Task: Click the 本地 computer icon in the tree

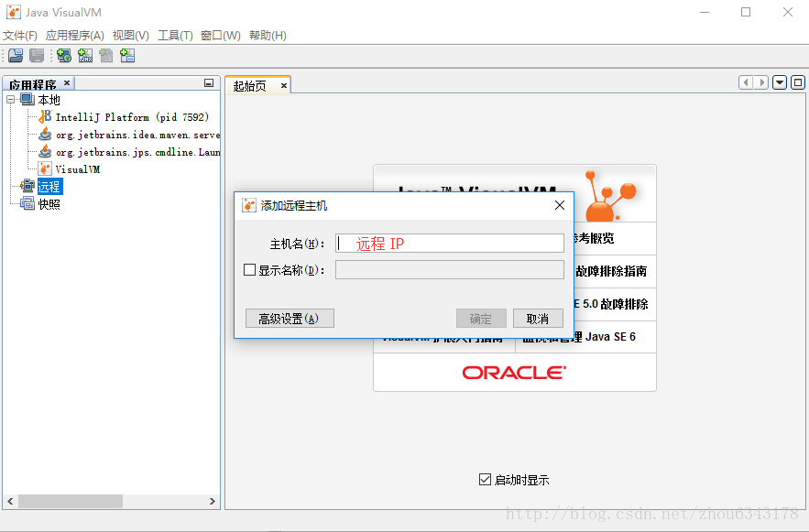Action: click(x=27, y=99)
